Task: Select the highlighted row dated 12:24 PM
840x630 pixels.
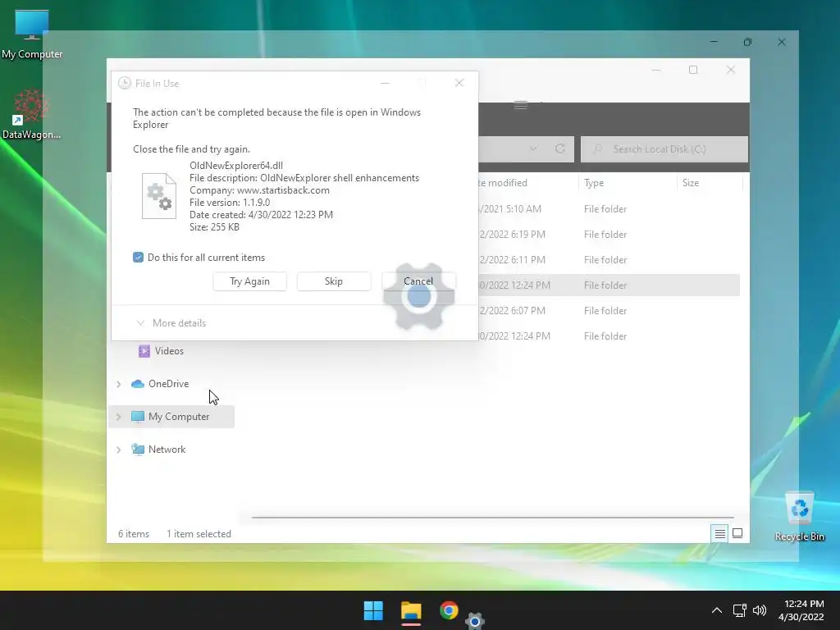Action: pos(609,285)
